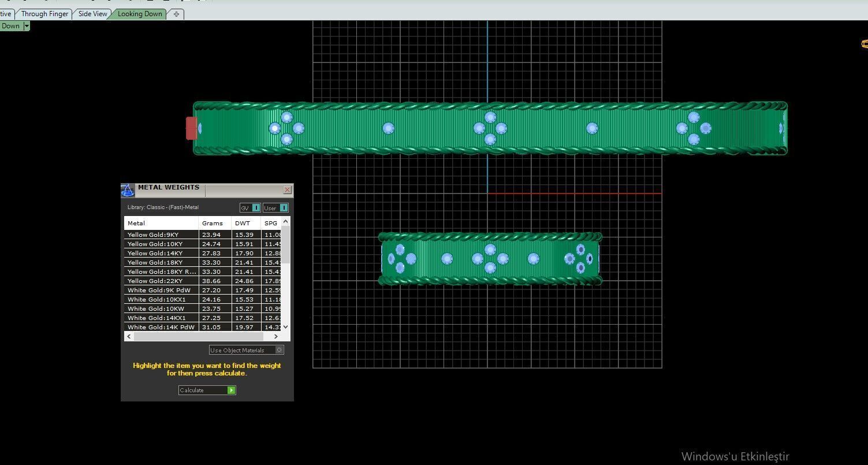Toggle Use Object Materials option

click(247, 350)
